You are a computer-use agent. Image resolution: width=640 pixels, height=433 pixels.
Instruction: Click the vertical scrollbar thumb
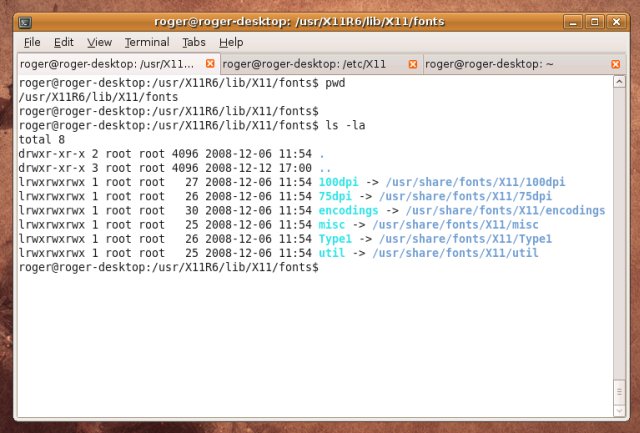click(619, 392)
